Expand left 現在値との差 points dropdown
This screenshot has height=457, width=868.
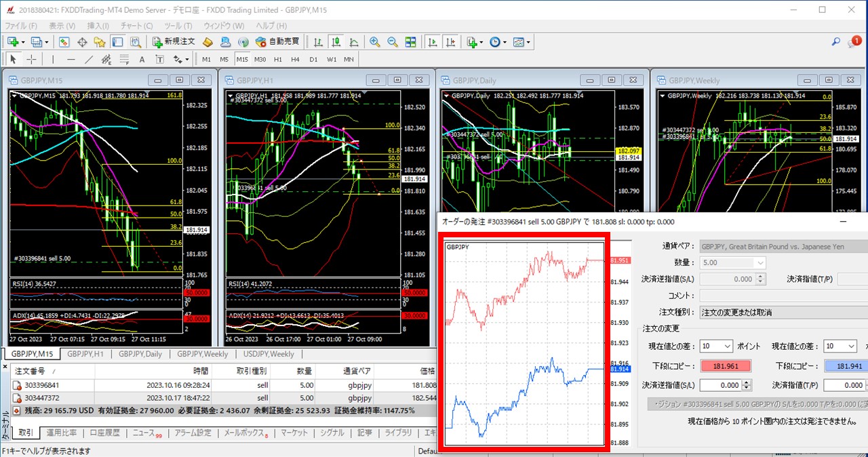[728, 346]
